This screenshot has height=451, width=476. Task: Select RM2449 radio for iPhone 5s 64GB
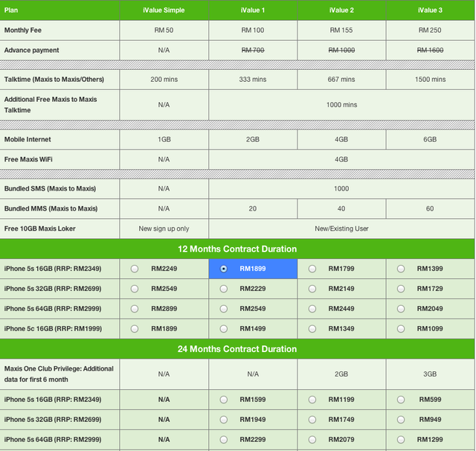point(312,309)
